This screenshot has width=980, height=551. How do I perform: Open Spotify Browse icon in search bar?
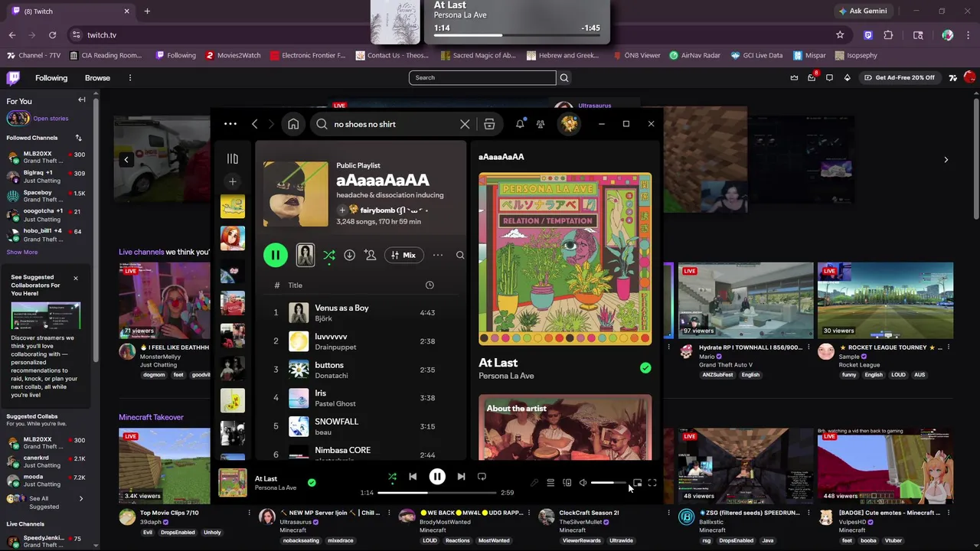pyautogui.click(x=489, y=124)
